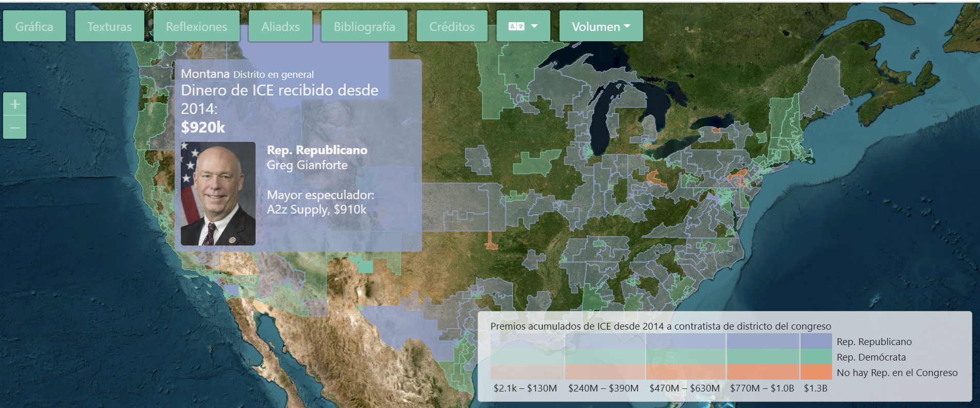Switch to the Texturas section

[110, 26]
